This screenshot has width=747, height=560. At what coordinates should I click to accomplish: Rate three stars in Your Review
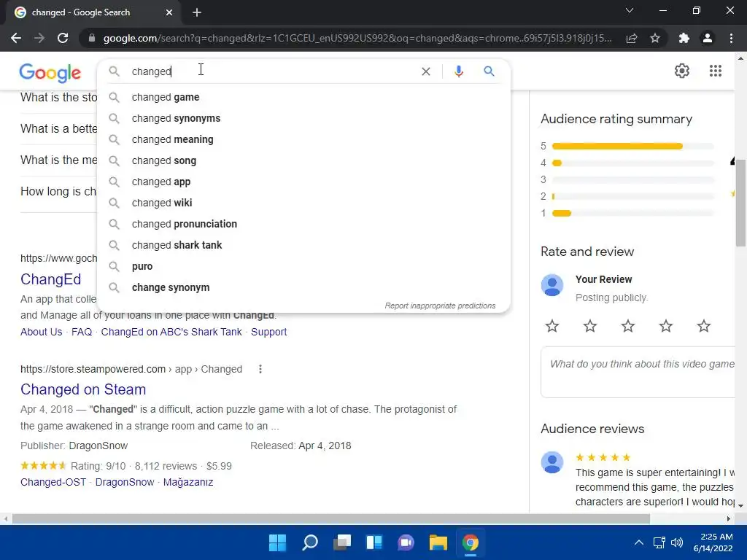(628, 326)
